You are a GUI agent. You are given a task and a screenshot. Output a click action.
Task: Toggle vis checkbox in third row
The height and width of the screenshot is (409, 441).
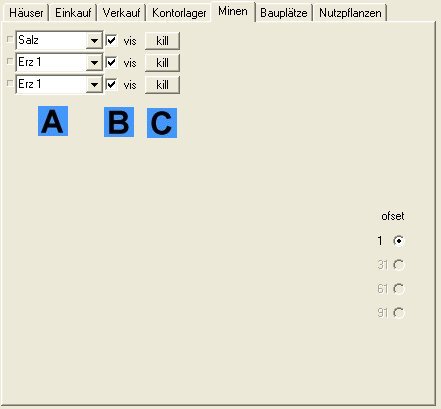click(111, 85)
